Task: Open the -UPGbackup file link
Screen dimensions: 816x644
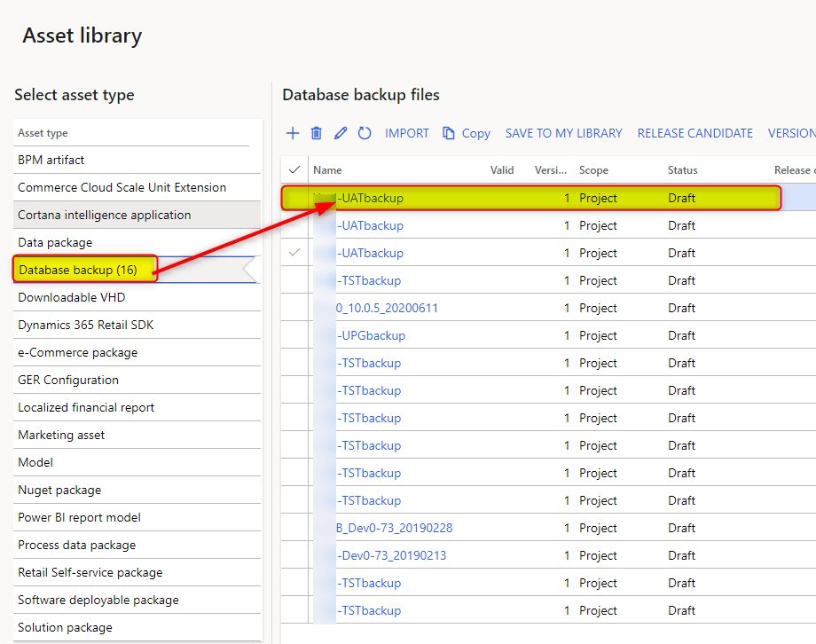Action: (x=371, y=335)
